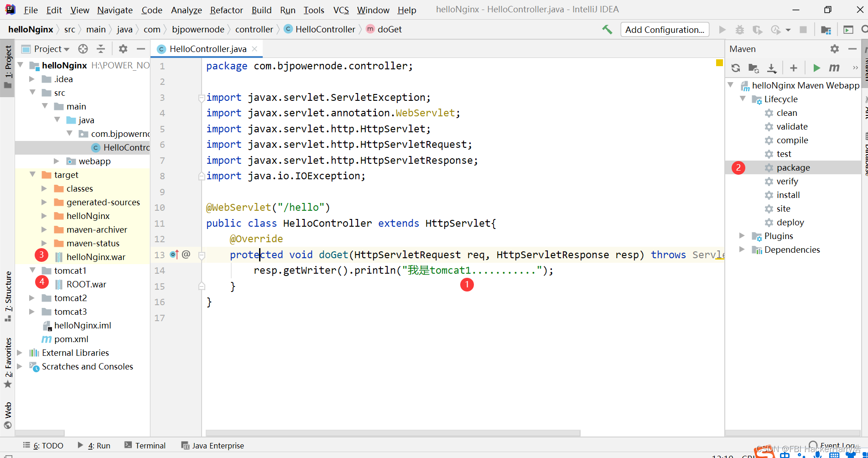Open the Build menu
This screenshot has width=868, height=458.
coord(261,10)
